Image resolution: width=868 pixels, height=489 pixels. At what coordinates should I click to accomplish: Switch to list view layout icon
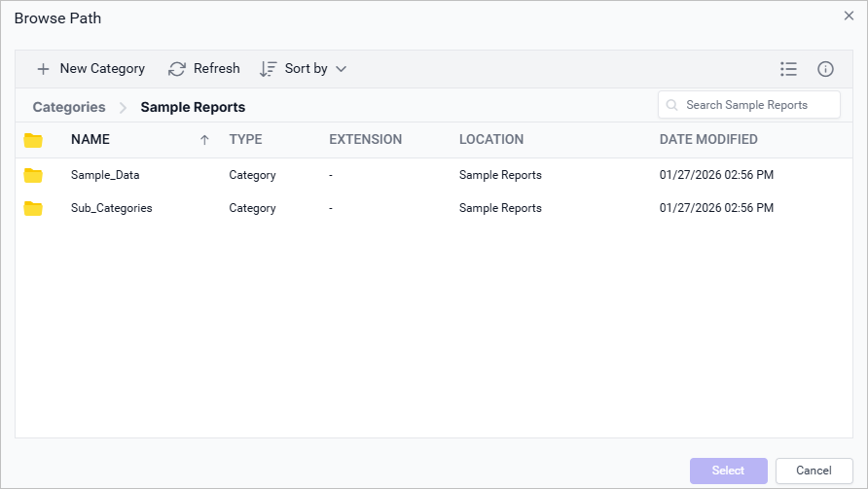click(788, 69)
